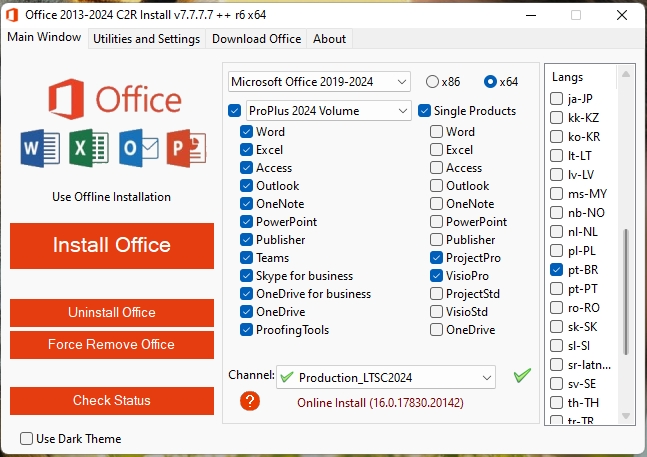Image resolution: width=647 pixels, height=457 pixels.
Task: Uncheck Publisher in the ProPlus suite list
Action: tap(246, 240)
